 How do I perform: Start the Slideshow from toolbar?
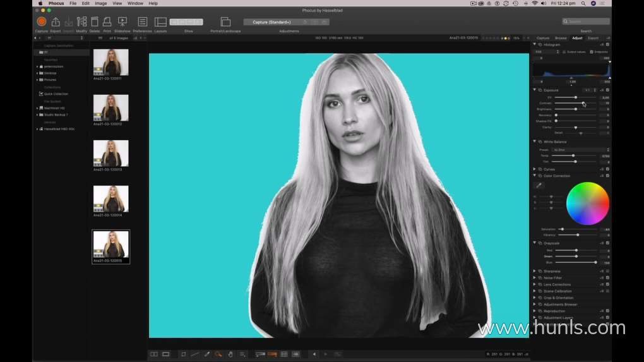click(x=122, y=21)
